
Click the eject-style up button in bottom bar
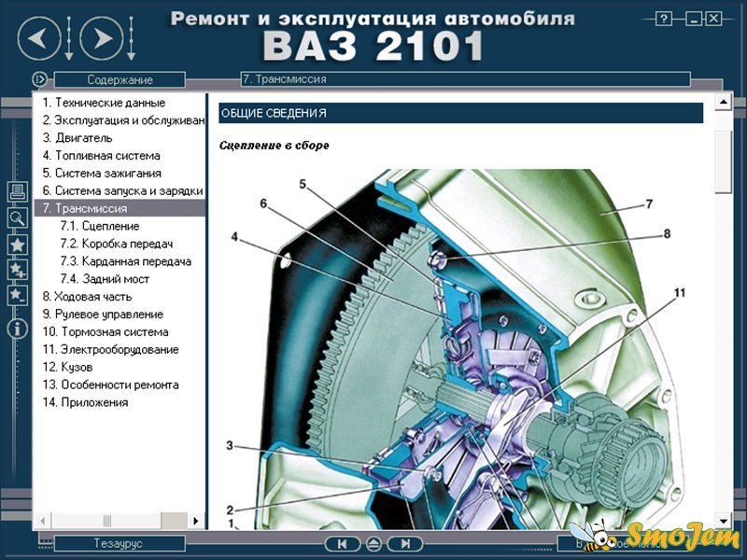click(373, 544)
